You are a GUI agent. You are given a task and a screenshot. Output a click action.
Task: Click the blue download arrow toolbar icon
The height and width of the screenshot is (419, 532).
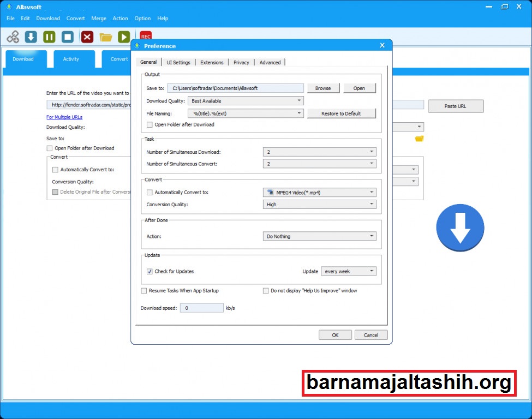click(31, 37)
